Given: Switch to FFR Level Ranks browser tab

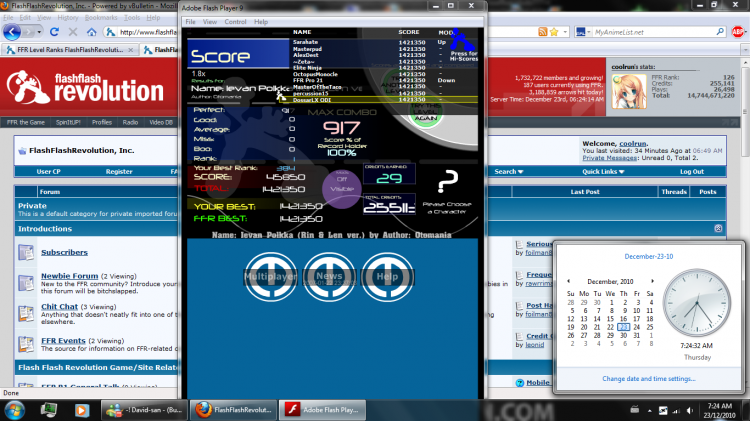Looking at the screenshot, I should pyautogui.click(x=69, y=50).
